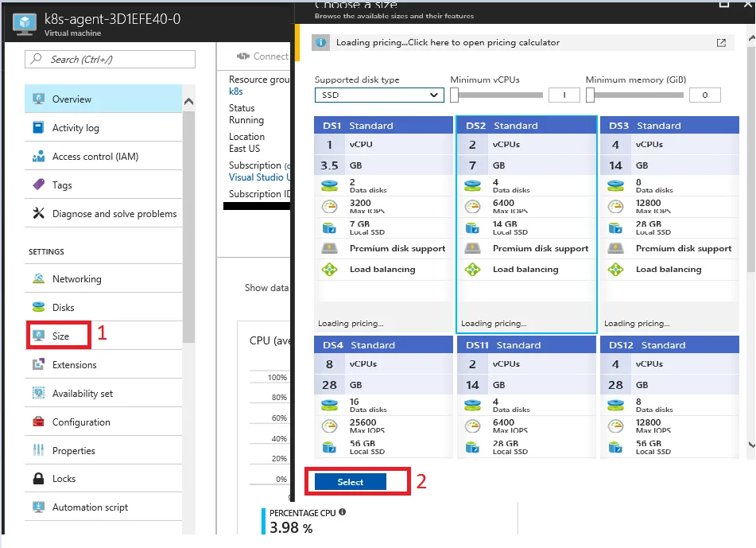
Task: Click Load balancing icon in DS1 card
Action: (329, 269)
